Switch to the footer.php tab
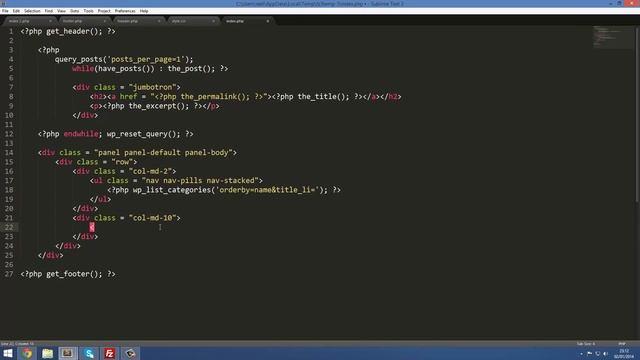The image size is (640, 360). click(82, 21)
